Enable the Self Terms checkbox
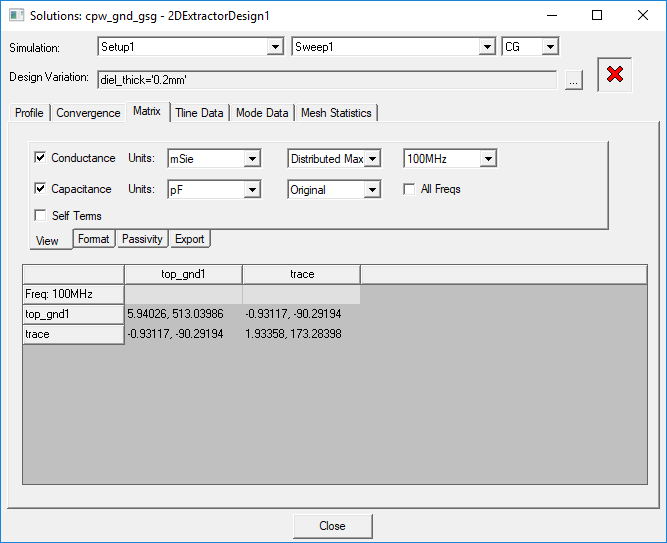The height and width of the screenshot is (543, 667). [40, 215]
